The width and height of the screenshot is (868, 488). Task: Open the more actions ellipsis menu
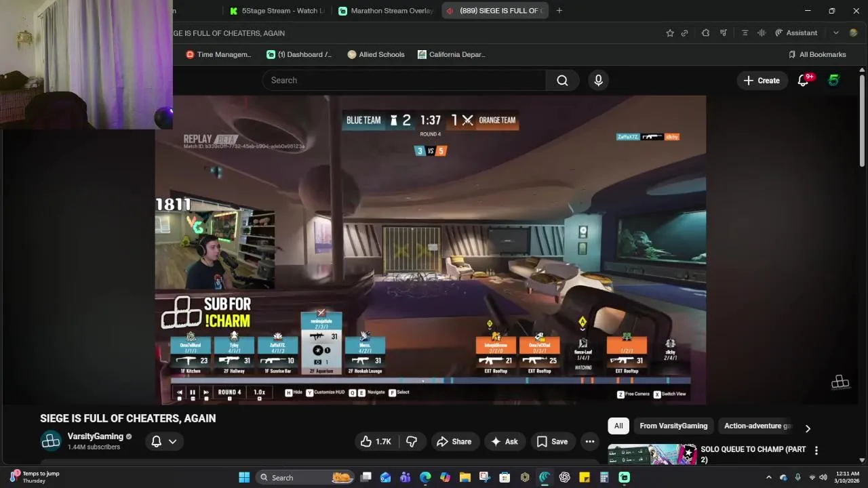click(590, 441)
